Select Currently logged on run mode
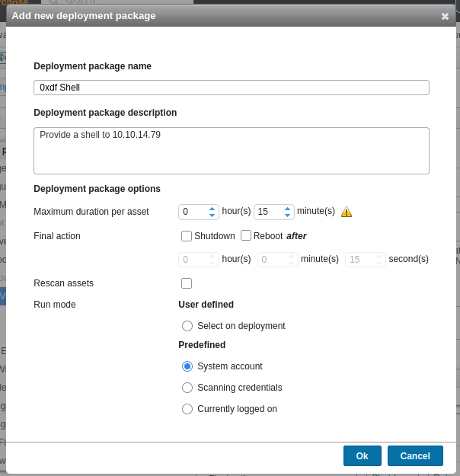Image resolution: width=460 pixels, height=476 pixels. point(187,409)
